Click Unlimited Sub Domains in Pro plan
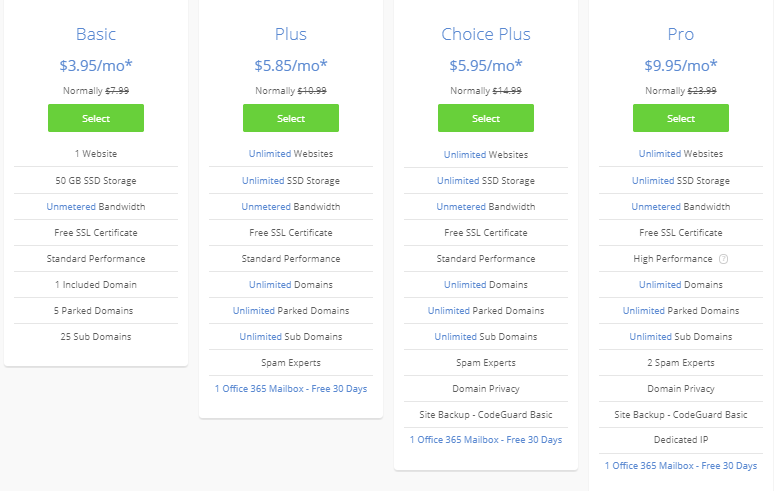774x491 pixels. [681, 337]
